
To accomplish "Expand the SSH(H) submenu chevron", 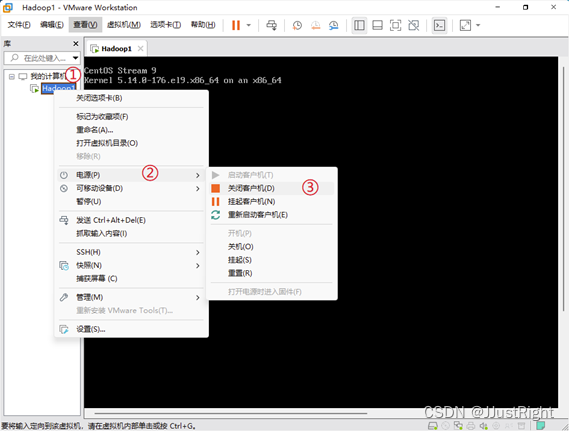I will (x=198, y=253).
